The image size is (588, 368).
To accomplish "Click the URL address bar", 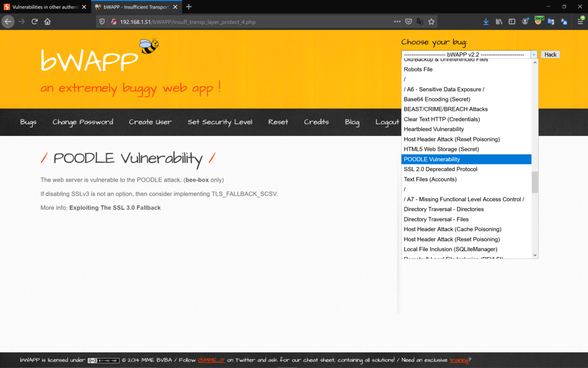I will 255,22.
